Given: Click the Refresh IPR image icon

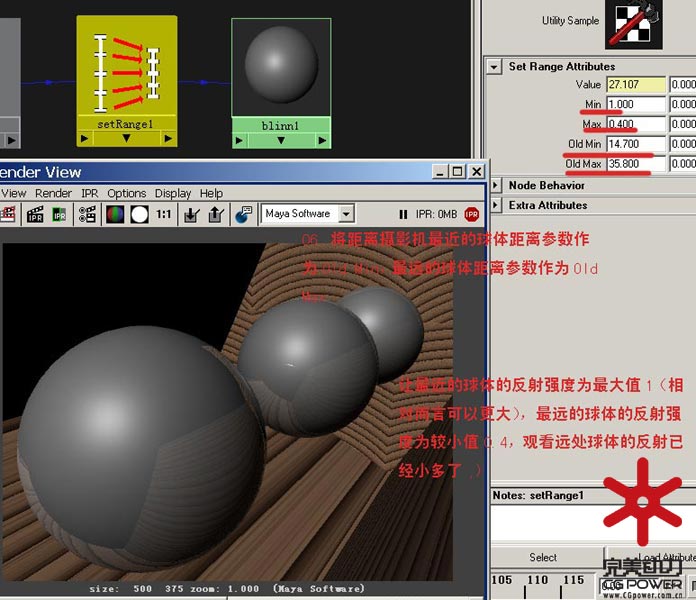Looking at the screenshot, I should click(x=59, y=214).
